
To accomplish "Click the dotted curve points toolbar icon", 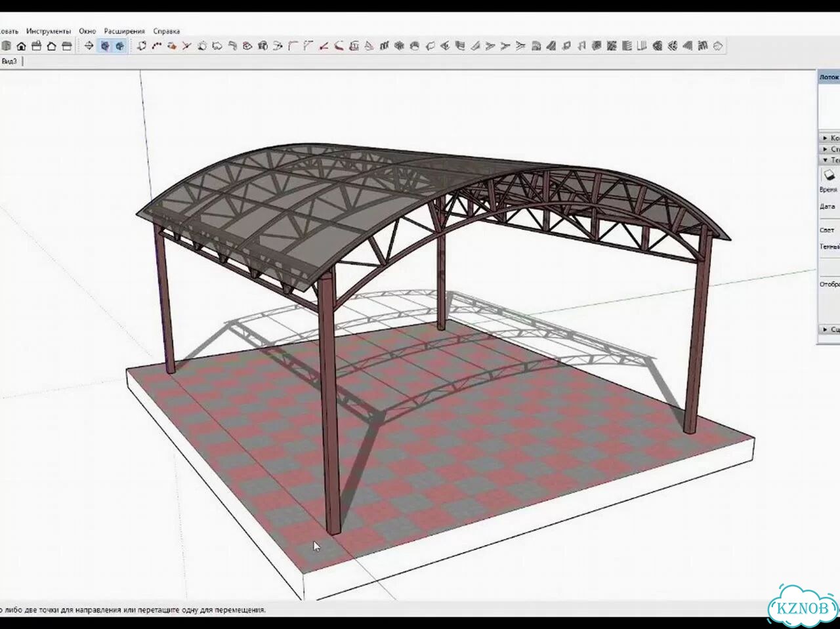I will [157, 46].
